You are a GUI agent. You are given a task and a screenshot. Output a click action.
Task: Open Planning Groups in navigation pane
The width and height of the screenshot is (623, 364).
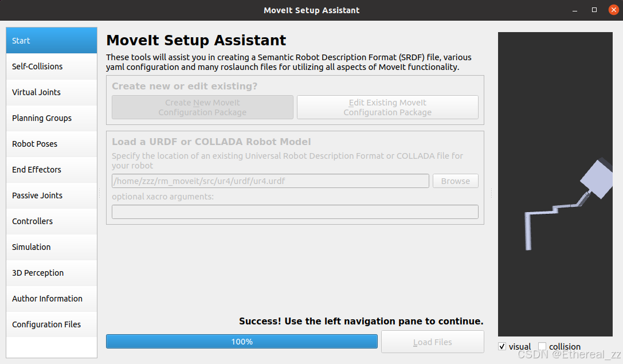52,118
